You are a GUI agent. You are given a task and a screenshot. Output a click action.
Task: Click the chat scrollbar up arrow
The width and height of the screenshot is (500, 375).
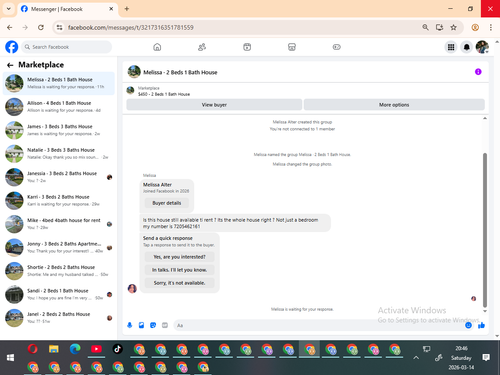pos(485,118)
